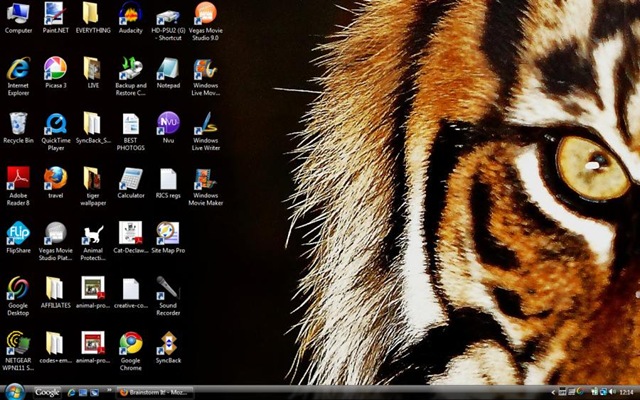Image resolution: width=640 pixels, height=400 pixels.
Task: Launch the Calculator shortcut
Action: (x=131, y=183)
